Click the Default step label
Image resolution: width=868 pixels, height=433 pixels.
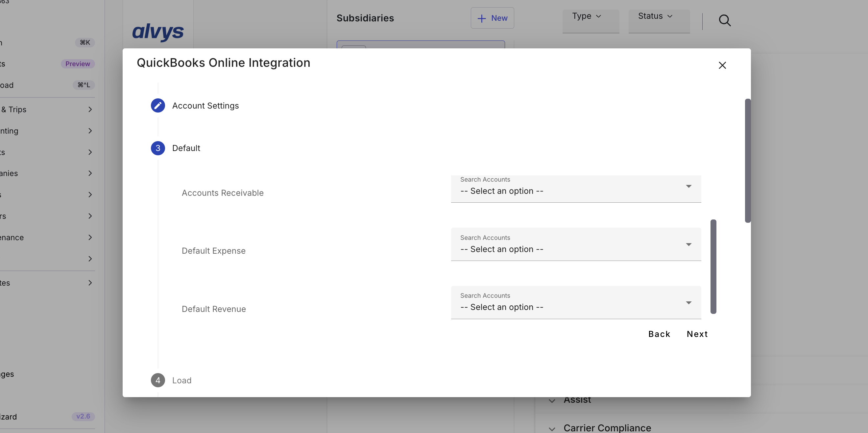(x=186, y=148)
